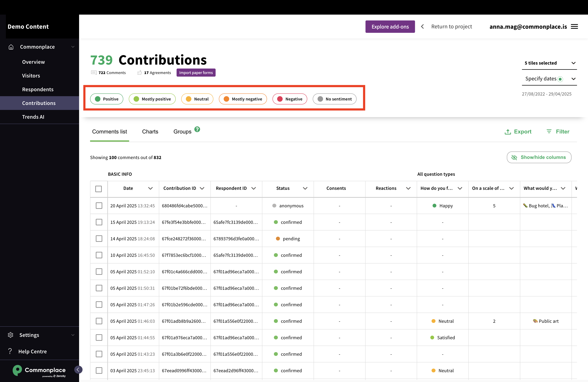Image resolution: width=588 pixels, height=382 pixels.
Task: Click the Import paper forms button
Action: [x=196, y=72]
